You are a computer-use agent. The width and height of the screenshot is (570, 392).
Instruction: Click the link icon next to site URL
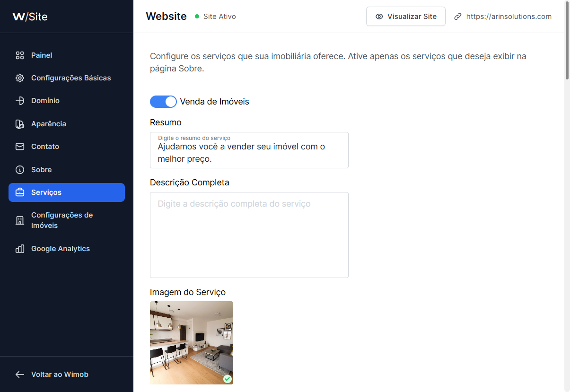457,17
